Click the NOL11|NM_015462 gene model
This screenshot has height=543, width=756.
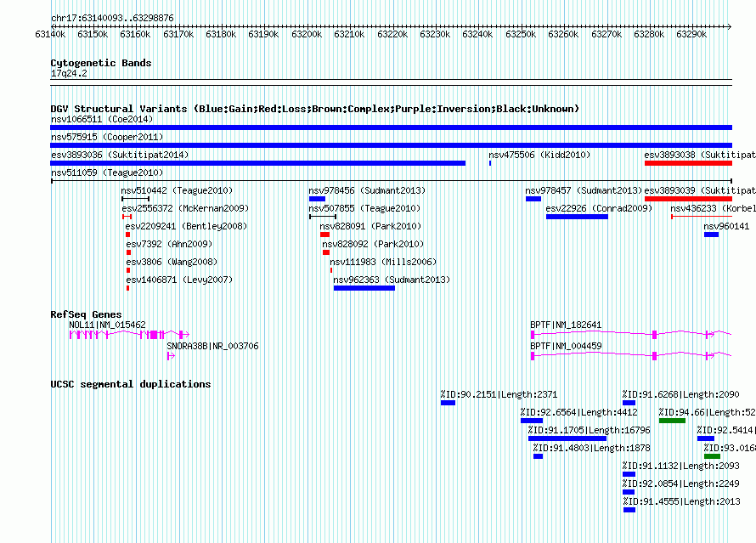129,335
